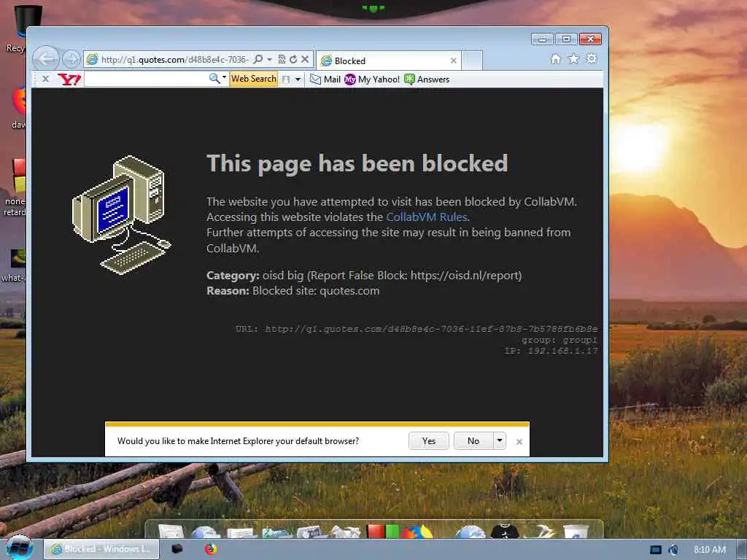Click the crumpled paper dock icon
This screenshot has height=560, width=747.
[347, 532]
